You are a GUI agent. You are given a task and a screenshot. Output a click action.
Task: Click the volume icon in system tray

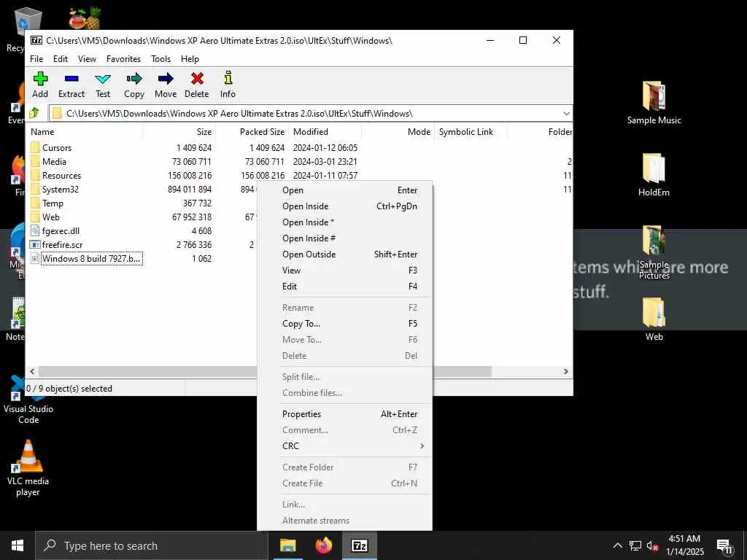pyautogui.click(x=652, y=545)
